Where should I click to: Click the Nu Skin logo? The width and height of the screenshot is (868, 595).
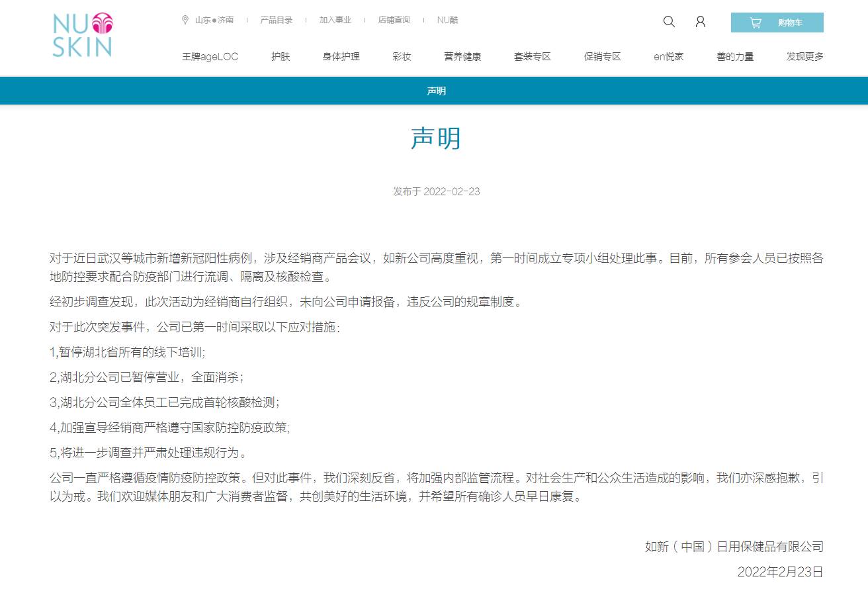83,35
